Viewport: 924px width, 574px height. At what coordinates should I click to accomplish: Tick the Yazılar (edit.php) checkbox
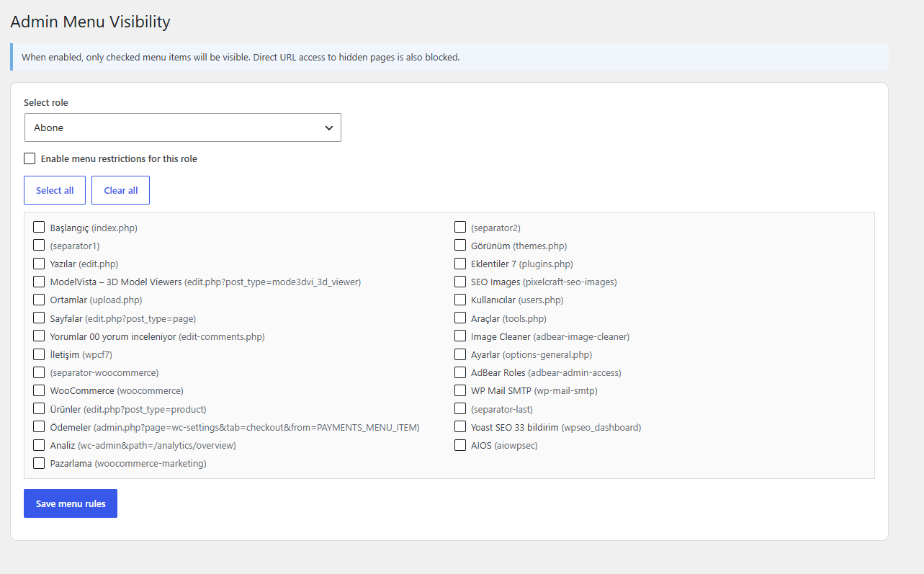coord(39,264)
